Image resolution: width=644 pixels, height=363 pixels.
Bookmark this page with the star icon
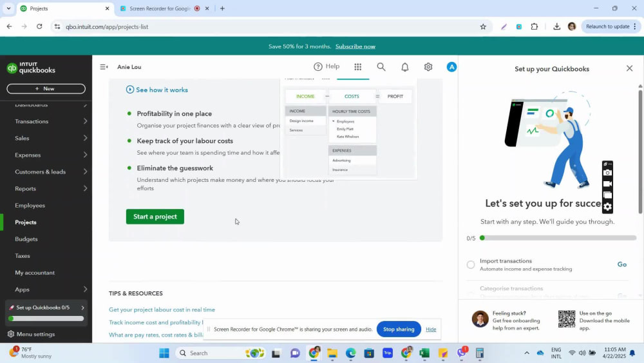tap(483, 26)
